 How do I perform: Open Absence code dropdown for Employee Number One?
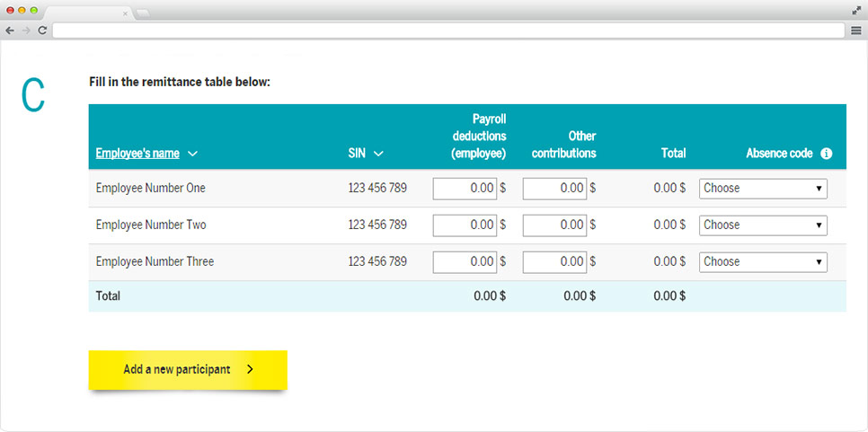pos(764,188)
